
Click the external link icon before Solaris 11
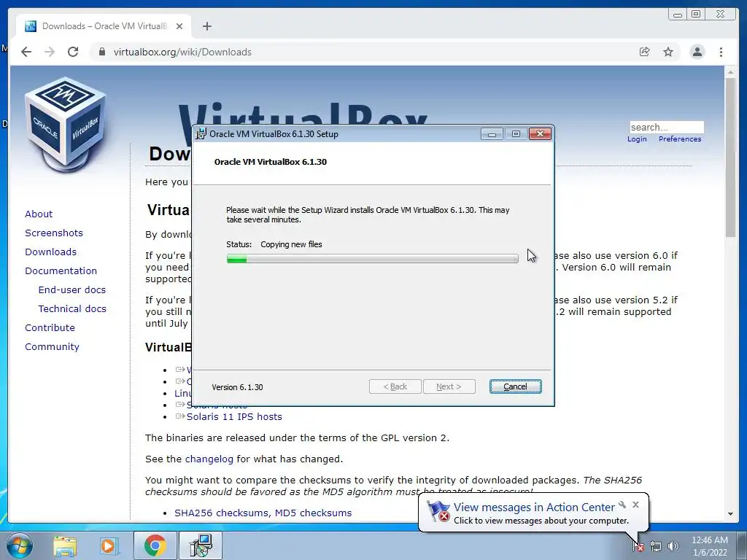pyautogui.click(x=180, y=416)
